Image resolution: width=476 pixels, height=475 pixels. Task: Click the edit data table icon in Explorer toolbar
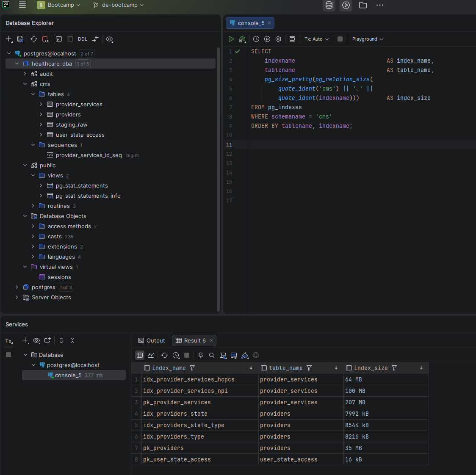pos(70,39)
